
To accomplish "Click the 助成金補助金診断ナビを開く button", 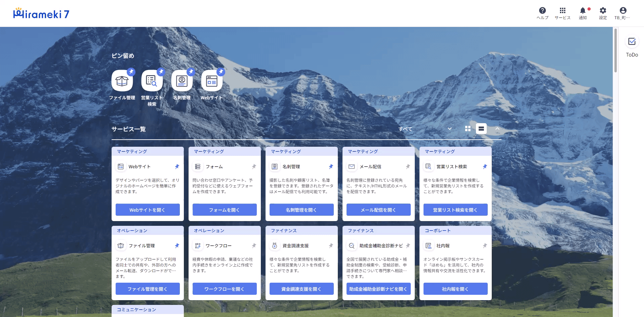I will point(378,289).
